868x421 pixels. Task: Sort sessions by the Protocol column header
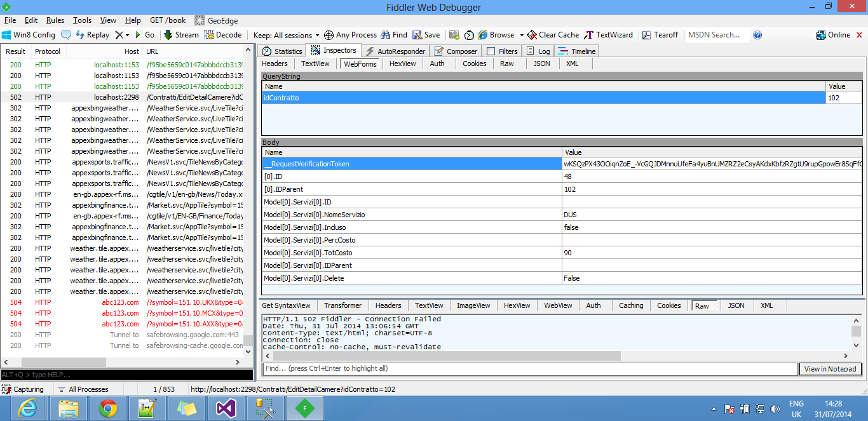48,51
